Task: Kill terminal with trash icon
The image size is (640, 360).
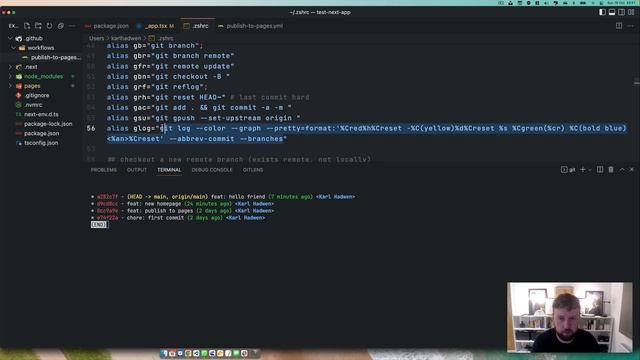Action: tap(611, 169)
